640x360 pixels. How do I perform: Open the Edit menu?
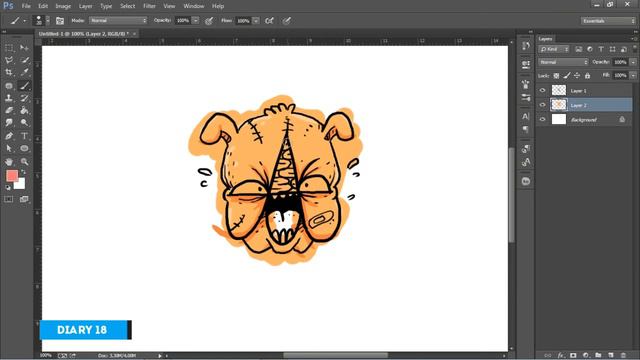point(43,6)
